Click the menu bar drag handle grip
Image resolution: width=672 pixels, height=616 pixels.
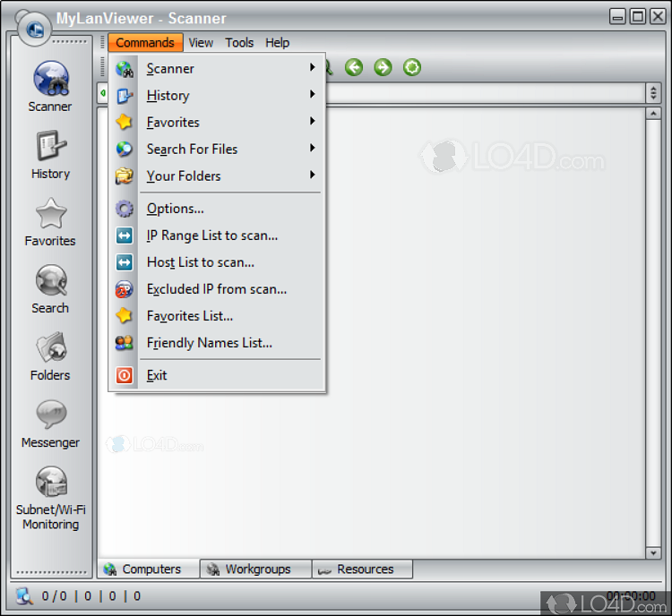click(x=102, y=42)
